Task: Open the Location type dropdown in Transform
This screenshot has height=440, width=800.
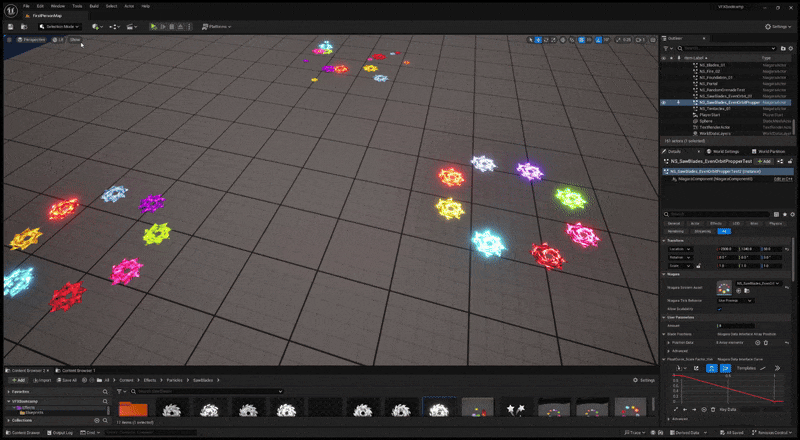Action: [x=680, y=249]
